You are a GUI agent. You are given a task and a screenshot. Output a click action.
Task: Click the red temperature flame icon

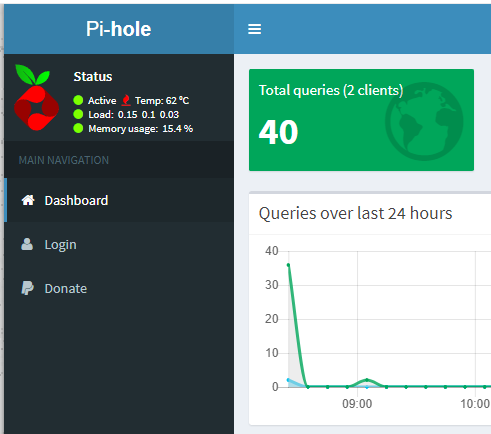[x=126, y=100]
